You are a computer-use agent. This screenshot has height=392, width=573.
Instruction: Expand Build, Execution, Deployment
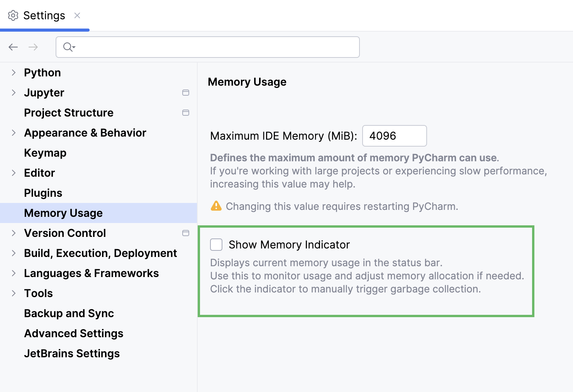pos(14,253)
